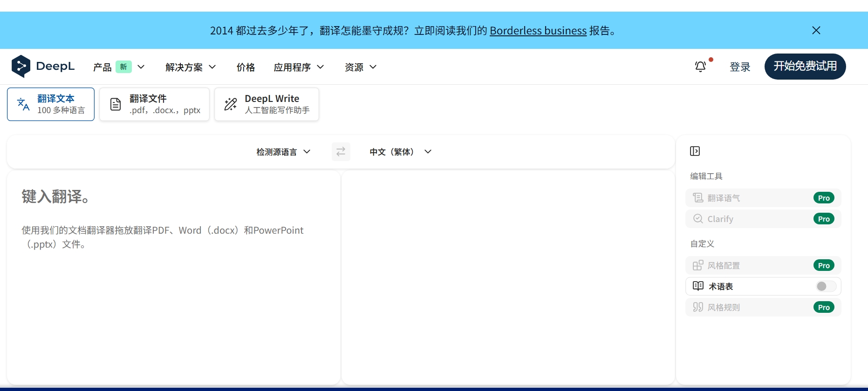Switch to the DeepL Write tab
The image size is (868, 391).
[x=267, y=104]
